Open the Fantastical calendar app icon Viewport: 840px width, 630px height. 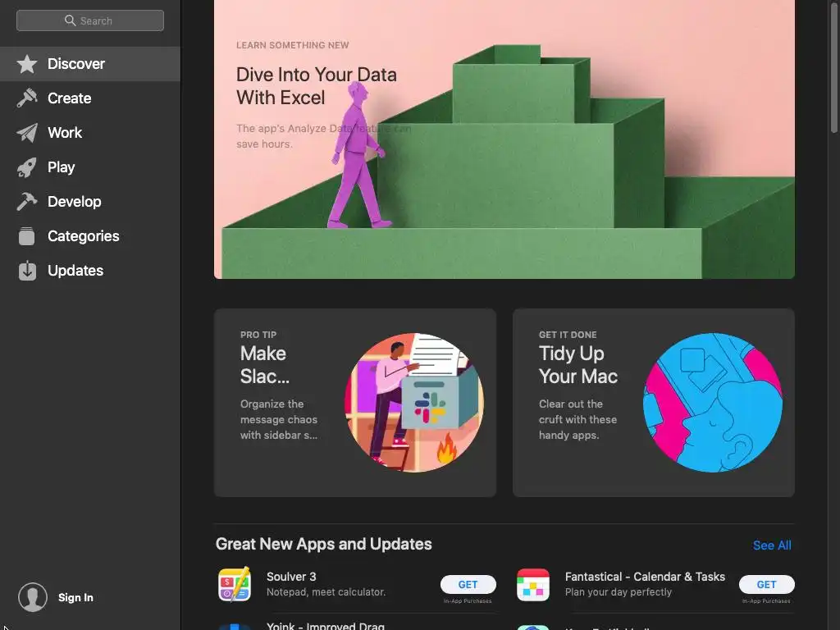pos(533,584)
